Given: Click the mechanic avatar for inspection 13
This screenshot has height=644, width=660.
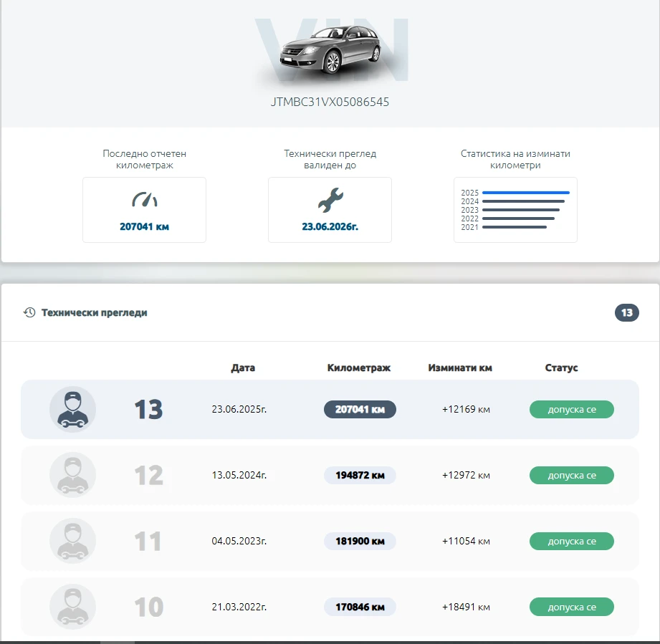Looking at the screenshot, I should coord(72,410).
